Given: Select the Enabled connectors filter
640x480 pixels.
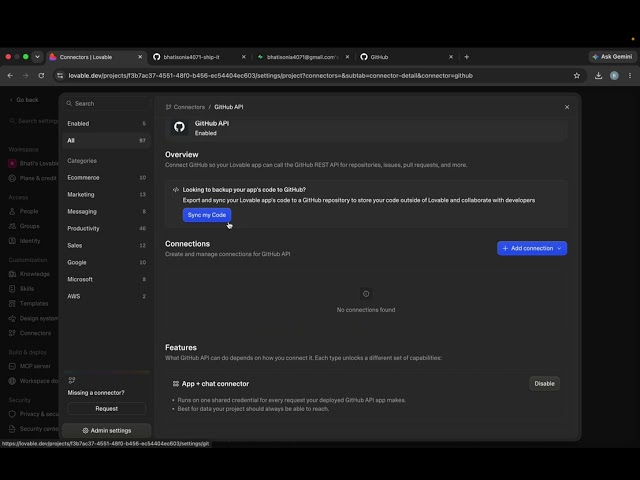Looking at the screenshot, I should coord(107,123).
